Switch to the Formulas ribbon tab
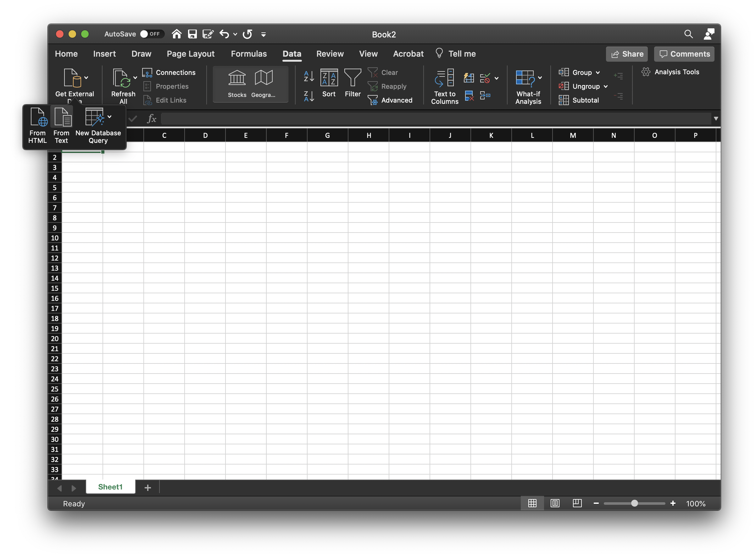 pos(249,53)
